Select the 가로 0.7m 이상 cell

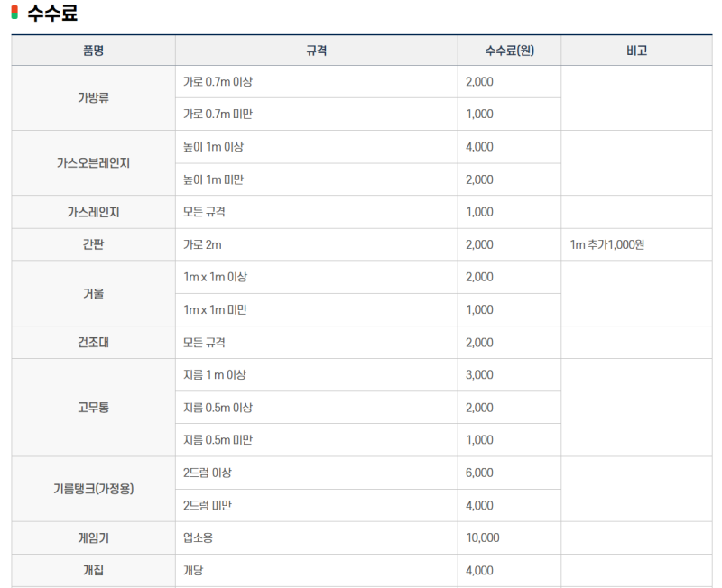(317, 82)
